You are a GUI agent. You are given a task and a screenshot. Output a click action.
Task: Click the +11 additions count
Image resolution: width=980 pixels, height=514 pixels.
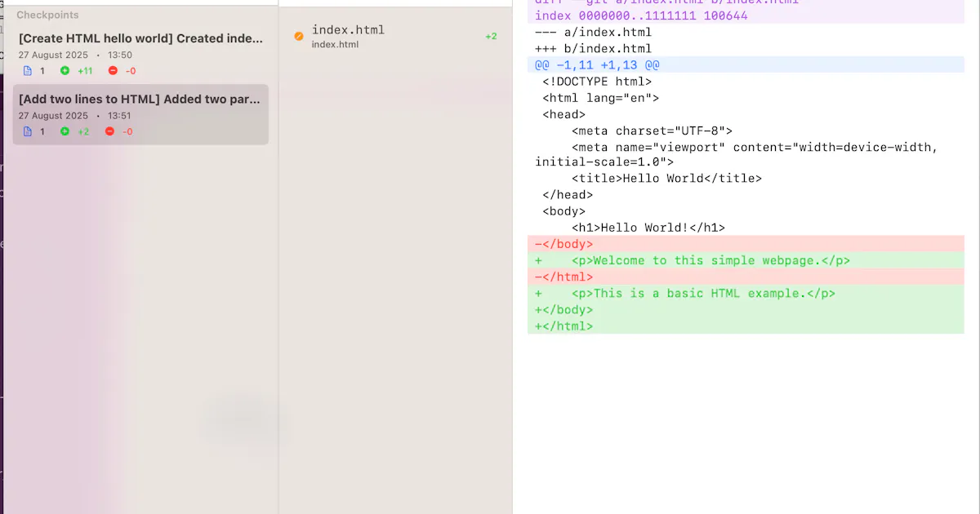[86, 71]
